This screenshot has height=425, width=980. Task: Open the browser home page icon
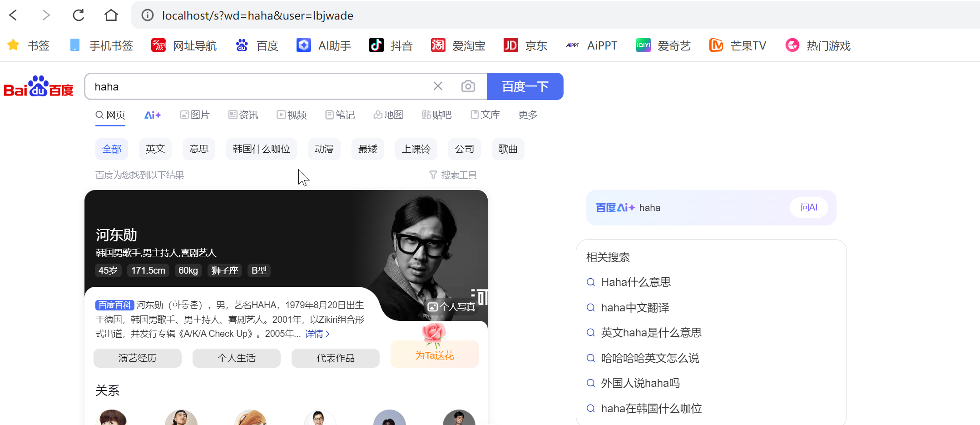(x=111, y=15)
